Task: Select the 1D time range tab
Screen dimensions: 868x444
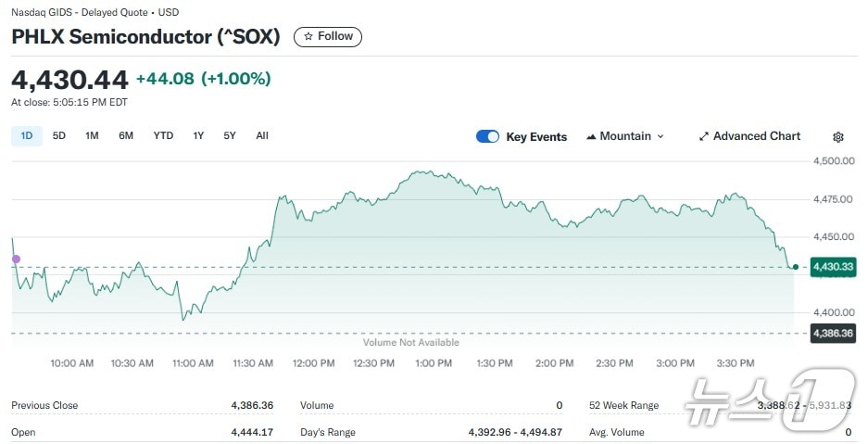Action: click(x=27, y=135)
